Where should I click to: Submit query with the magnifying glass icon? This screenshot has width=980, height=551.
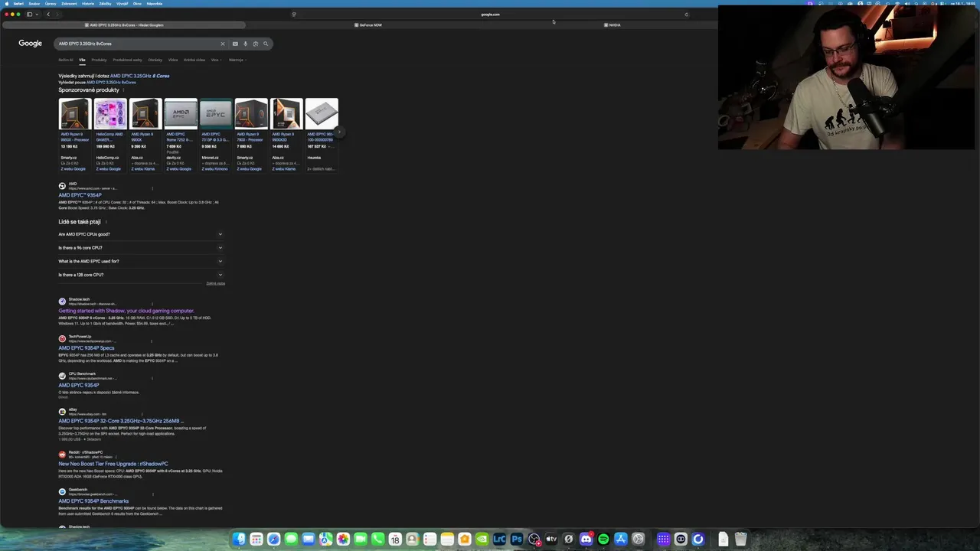coord(266,44)
